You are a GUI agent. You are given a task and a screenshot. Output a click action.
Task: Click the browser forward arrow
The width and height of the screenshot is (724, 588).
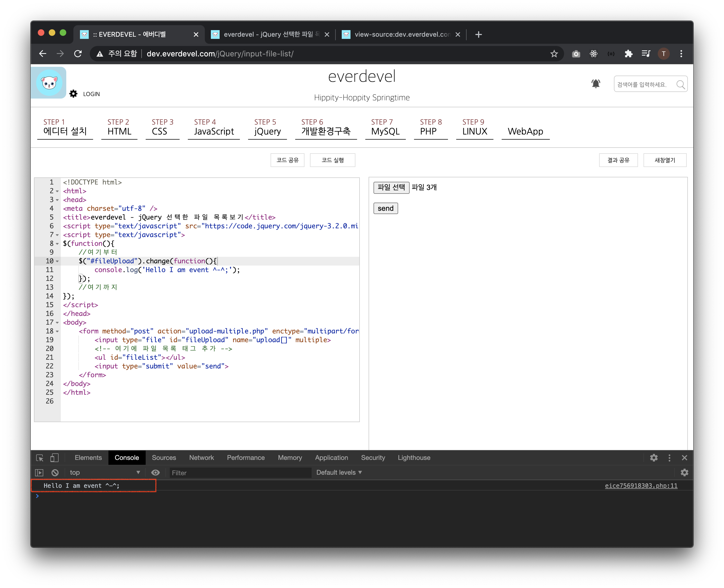pos(60,53)
